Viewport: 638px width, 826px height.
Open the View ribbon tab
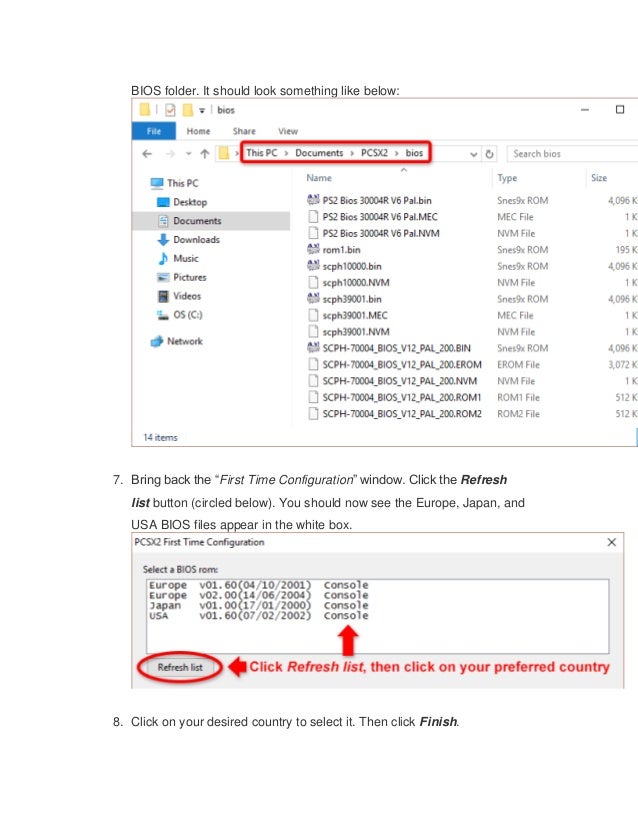click(288, 131)
